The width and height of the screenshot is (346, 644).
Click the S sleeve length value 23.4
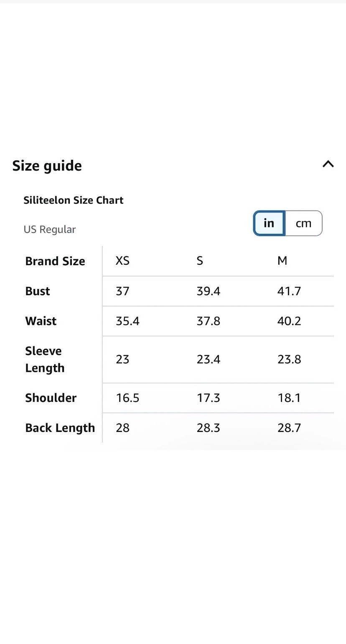coord(209,359)
